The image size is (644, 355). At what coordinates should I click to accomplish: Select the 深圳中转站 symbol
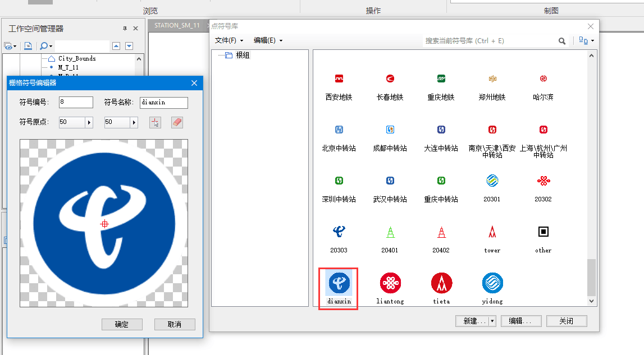pos(339,181)
